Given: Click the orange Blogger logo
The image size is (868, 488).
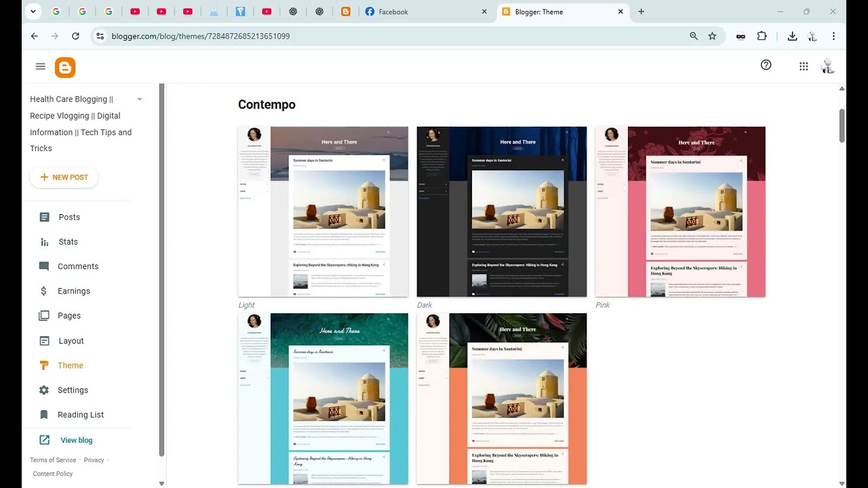Looking at the screenshot, I should tap(65, 67).
